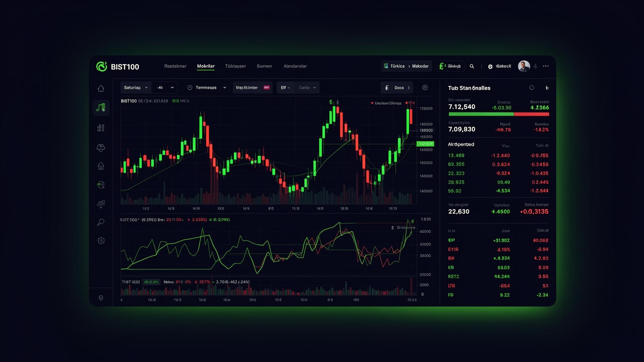Click the gear icon beside Bakeck
644x362 pixels.
tap(490, 66)
